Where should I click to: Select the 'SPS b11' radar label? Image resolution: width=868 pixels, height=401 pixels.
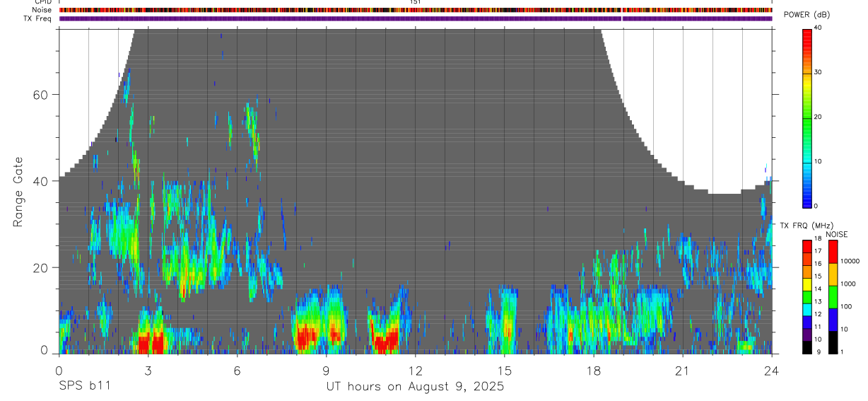click(84, 386)
